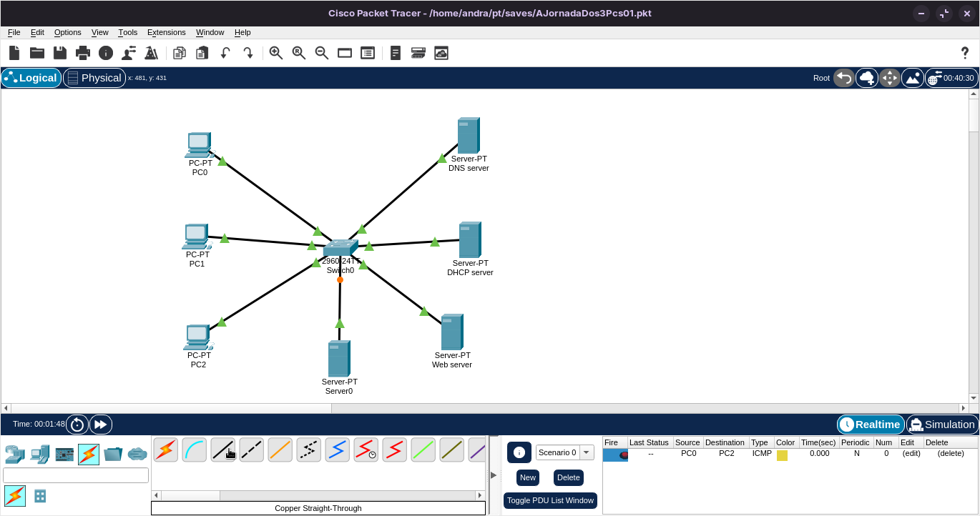The height and width of the screenshot is (516, 980).
Task: Open the environment time 00:40:30 button
Action: coord(951,78)
